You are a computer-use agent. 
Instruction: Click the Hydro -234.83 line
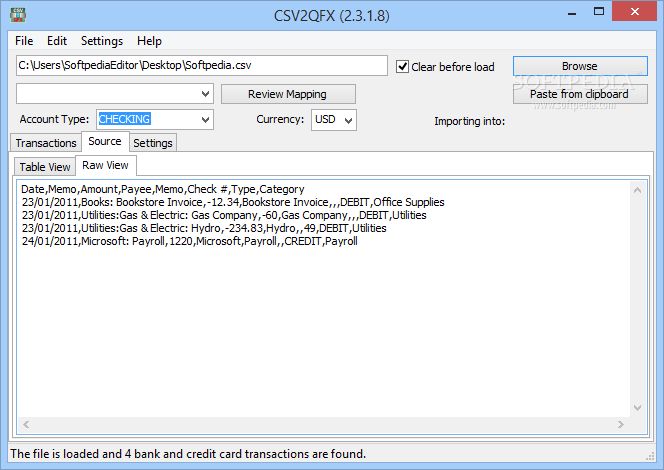[204, 228]
